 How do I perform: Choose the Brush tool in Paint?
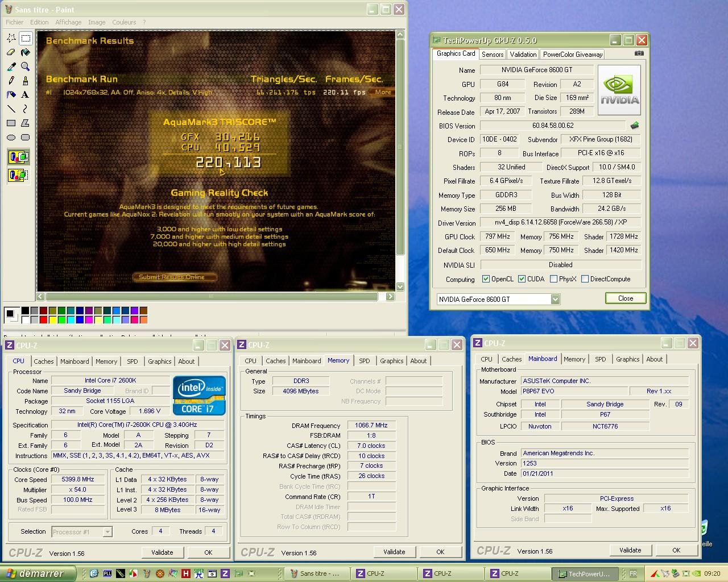pos(26,81)
